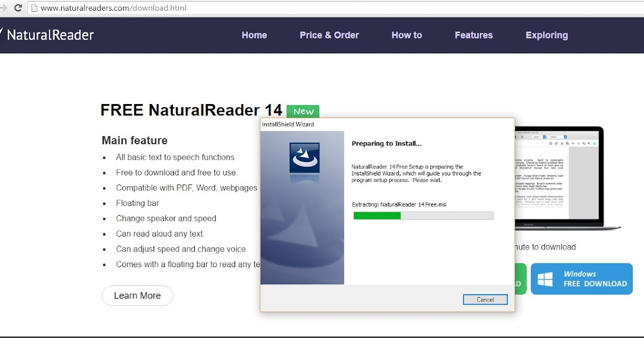Click the NaturalReader logo in the navbar
The image size is (644, 338).
[x=48, y=35]
